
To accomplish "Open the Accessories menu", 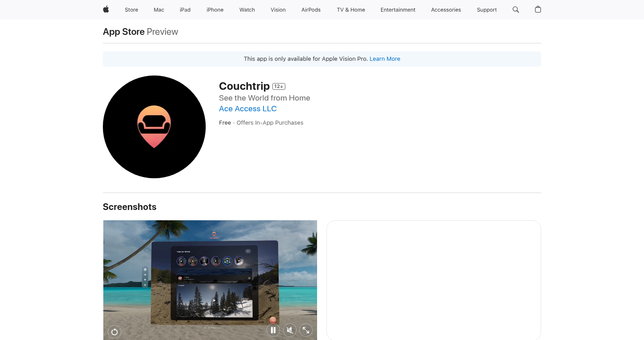I will (446, 10).
